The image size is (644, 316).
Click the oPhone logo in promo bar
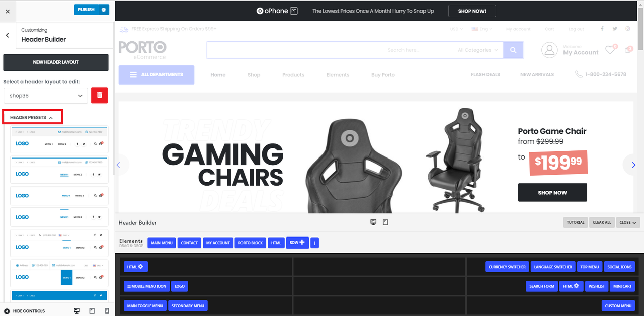coord(277,11)
